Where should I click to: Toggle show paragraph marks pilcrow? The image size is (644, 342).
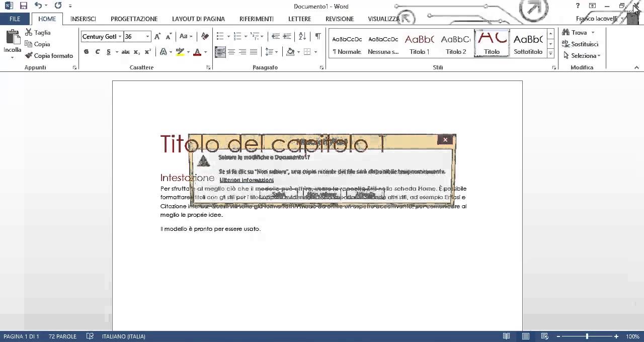pyautogui.click(x=318, y=36)
